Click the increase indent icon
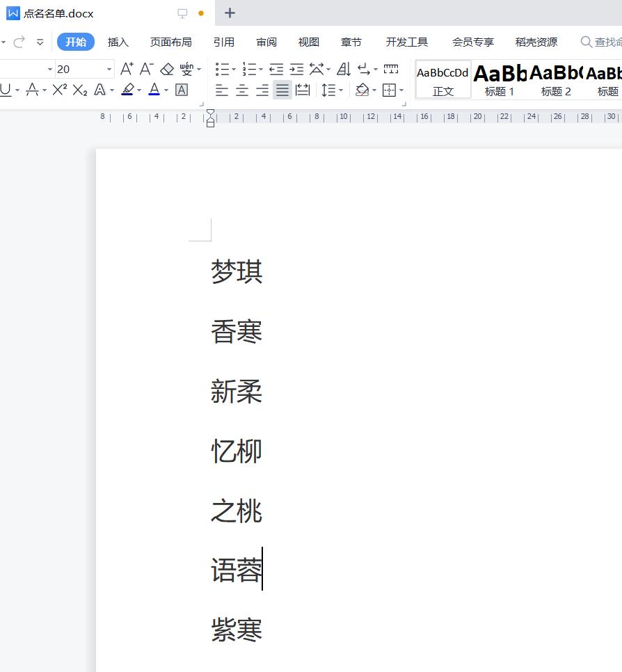 coord(296,69)
